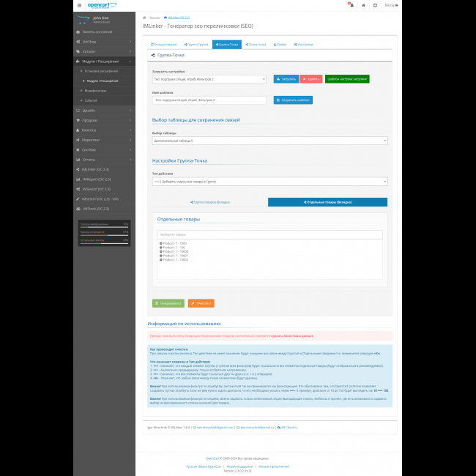
Task: Toggle sidebar with the hamburger menu icon
Action: pyautogui.click(x=79, y=5)
